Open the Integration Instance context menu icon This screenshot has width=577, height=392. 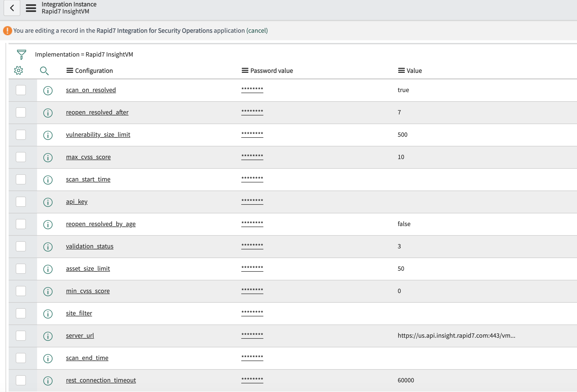(x=31, y=8)
